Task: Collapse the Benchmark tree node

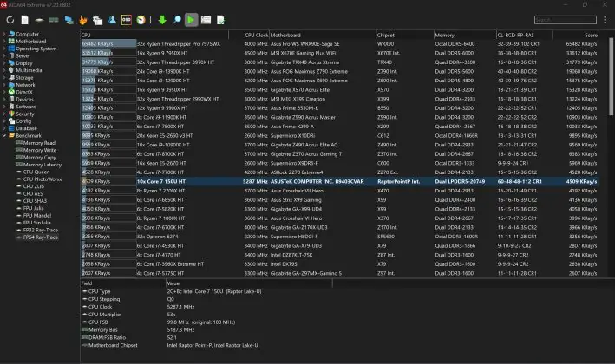Action: [4, 135]
